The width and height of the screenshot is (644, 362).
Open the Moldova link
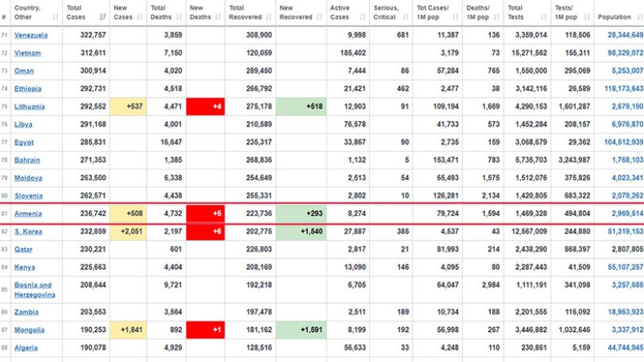[29, 178]
